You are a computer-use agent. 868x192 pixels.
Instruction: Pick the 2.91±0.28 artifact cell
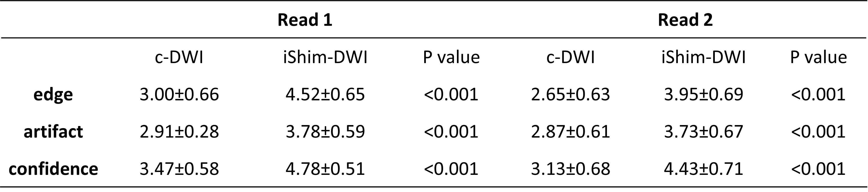(x=179, y=131)
